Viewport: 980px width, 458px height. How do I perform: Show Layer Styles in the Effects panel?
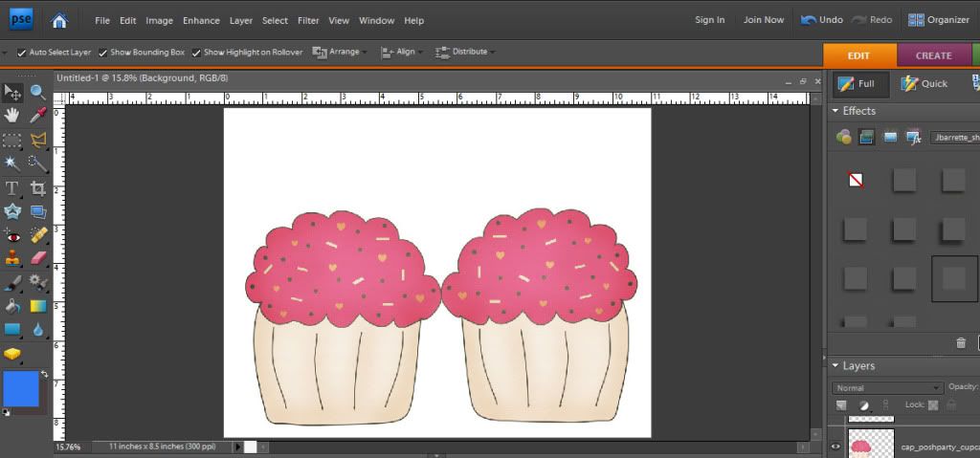866,137
